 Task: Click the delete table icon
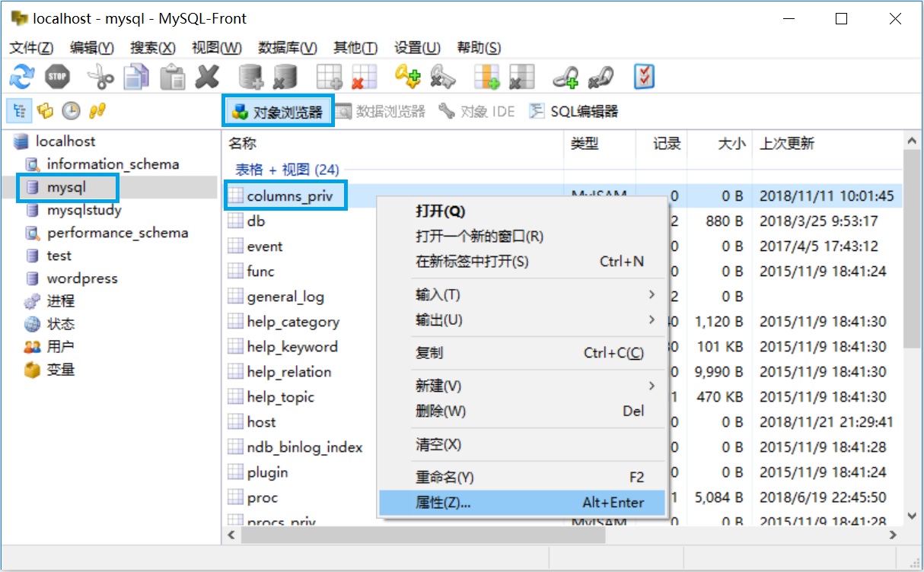coord(365,76)
